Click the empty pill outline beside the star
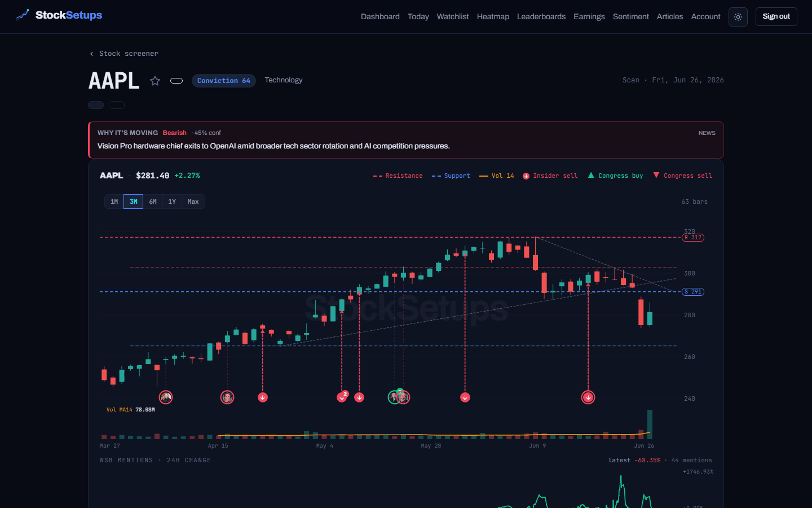Viewport: 812px width, 508px height. [176, 81]
